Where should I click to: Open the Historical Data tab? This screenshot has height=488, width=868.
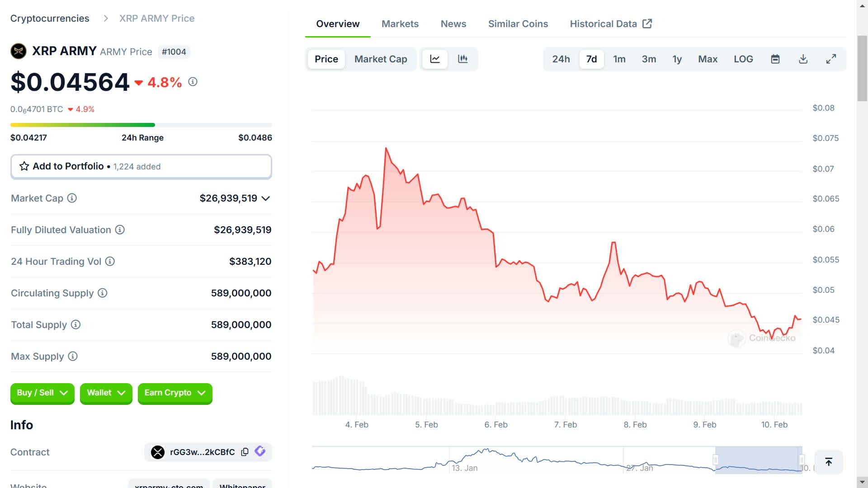click(x=611, y=24)
